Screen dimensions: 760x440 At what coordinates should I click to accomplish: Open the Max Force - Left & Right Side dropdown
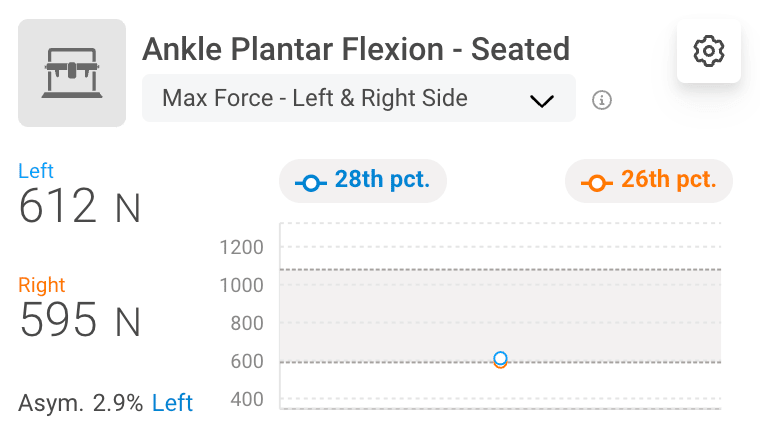(359, 98)
